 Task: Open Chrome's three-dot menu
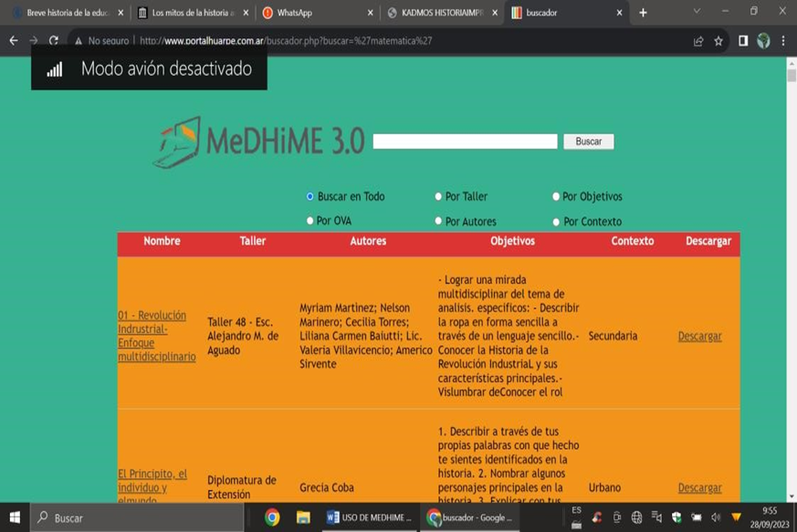pyautogui.click(x=783, y=41)
